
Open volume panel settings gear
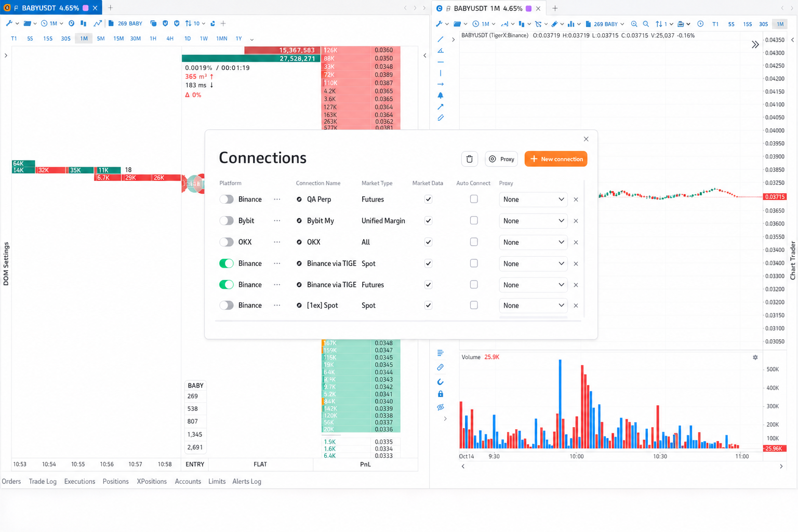(x=755, y=357)
